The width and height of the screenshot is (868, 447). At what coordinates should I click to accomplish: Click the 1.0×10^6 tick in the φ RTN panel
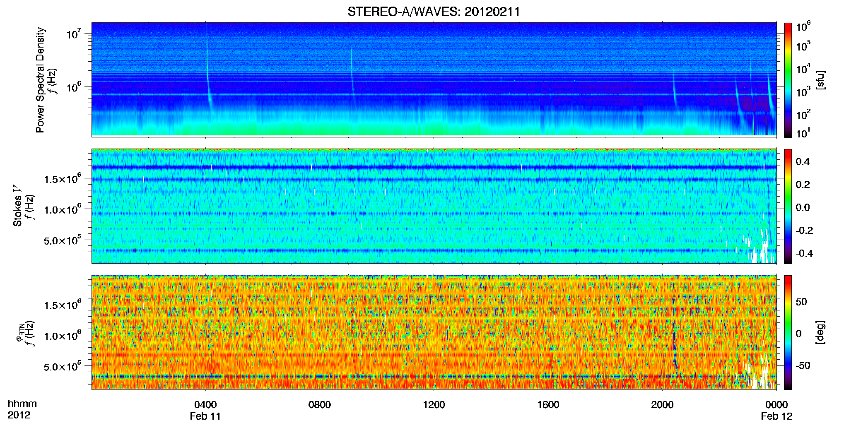63,336
